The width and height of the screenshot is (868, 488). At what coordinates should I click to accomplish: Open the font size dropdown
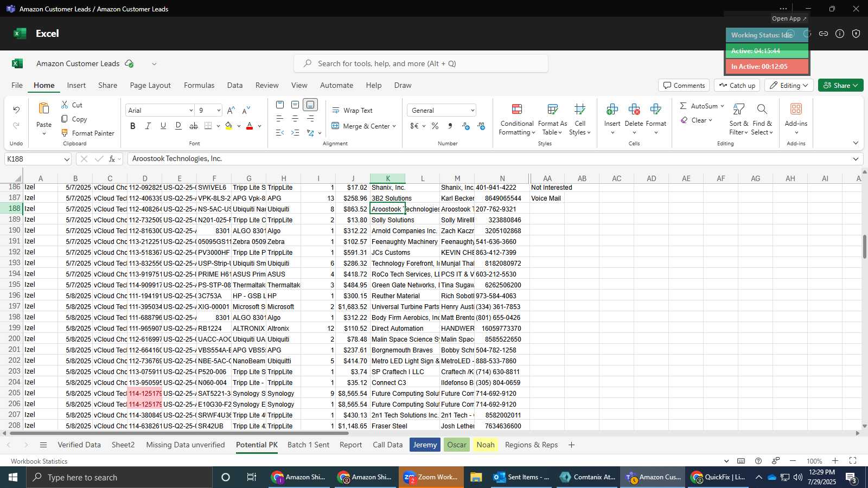click(219, 111)
